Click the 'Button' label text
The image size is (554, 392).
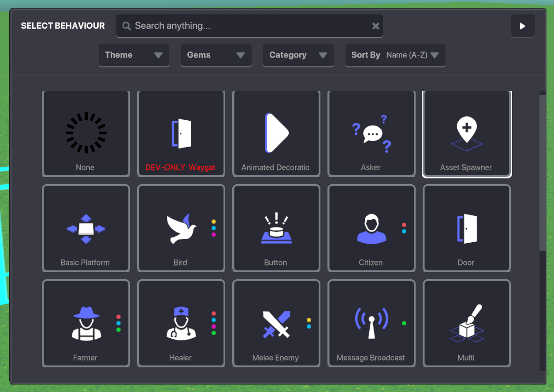275,263
